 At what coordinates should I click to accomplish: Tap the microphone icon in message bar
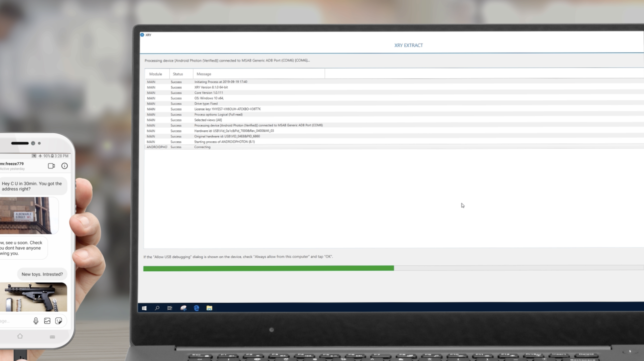[x=36, y=321]
